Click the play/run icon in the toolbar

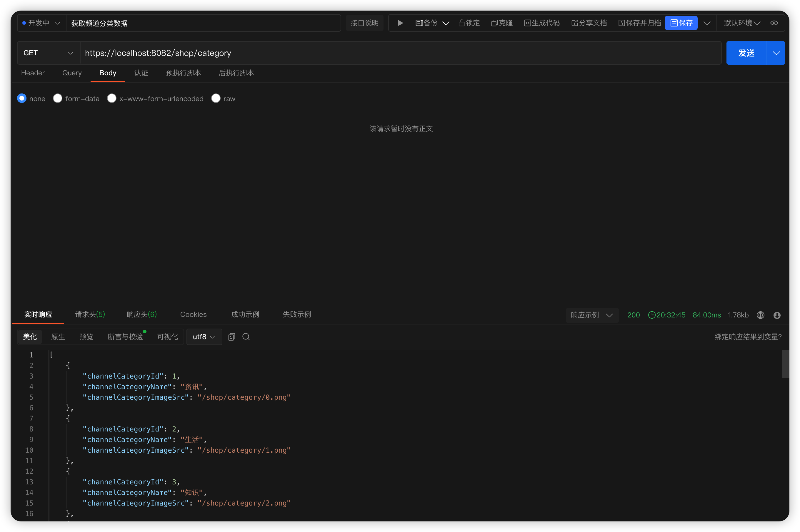pos(400,23)
